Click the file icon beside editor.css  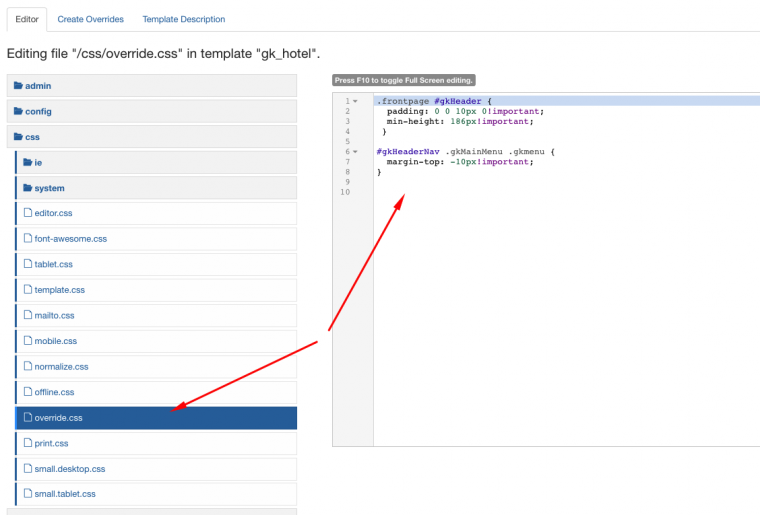pos(28,213)
